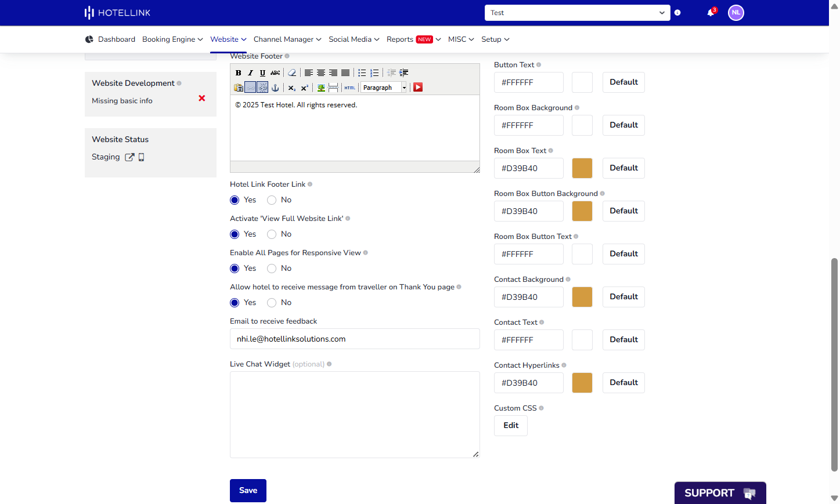Screen dimensions: 840x504
Task: Insert a page break line
Action: [333, 88]
